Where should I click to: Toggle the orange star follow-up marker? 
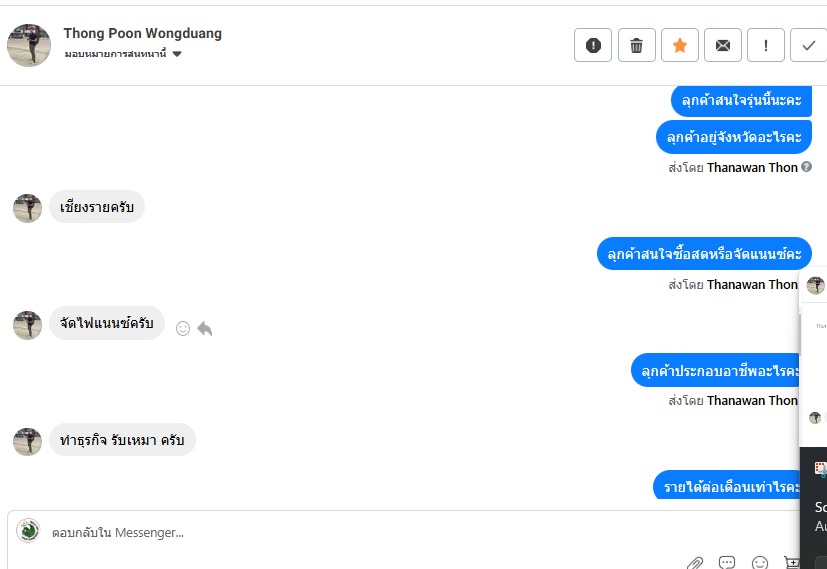680,45
